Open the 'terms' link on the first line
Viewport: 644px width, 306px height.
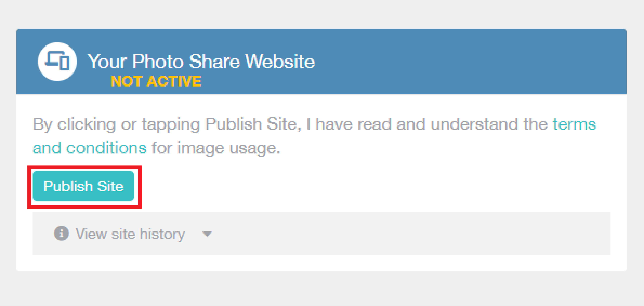[574, 124]
